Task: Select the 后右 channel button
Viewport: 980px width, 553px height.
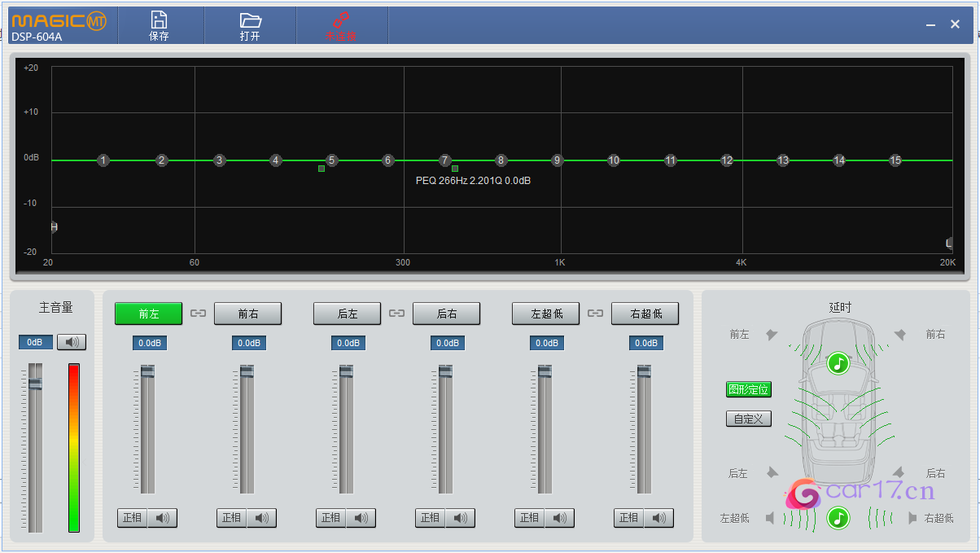Action: 447,314
